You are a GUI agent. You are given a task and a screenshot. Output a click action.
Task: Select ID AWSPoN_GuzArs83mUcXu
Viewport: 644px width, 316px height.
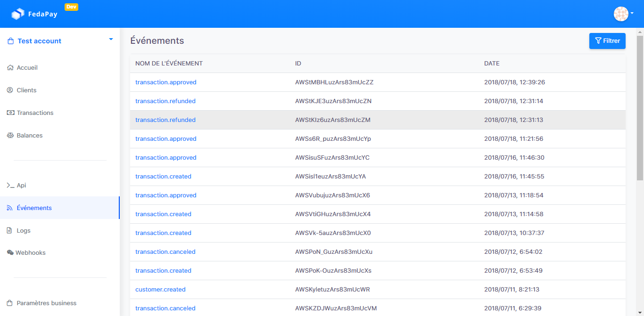(x=334, y=251)
